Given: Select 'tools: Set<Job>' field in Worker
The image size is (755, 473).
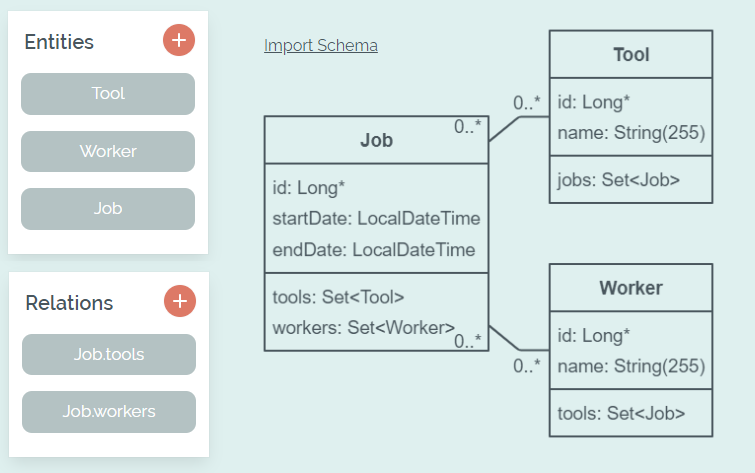Looking at the screenshot, I should click(x=621, y=413).
